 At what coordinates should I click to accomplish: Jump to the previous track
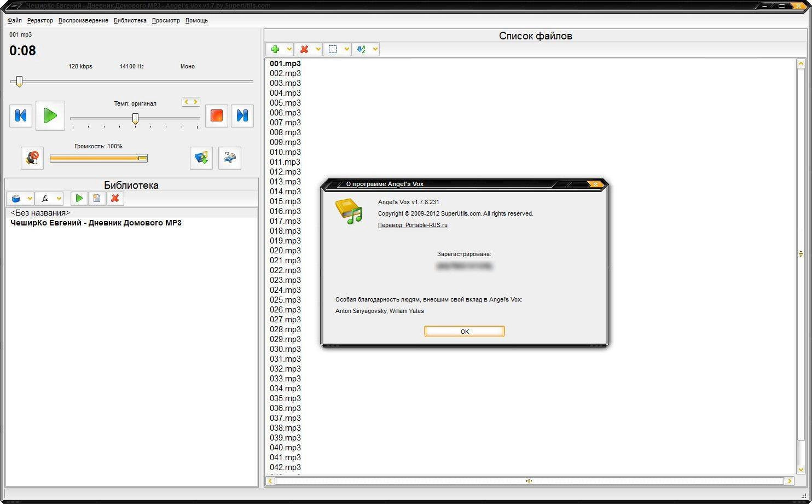pyautogui.click(x=21, y=115)
